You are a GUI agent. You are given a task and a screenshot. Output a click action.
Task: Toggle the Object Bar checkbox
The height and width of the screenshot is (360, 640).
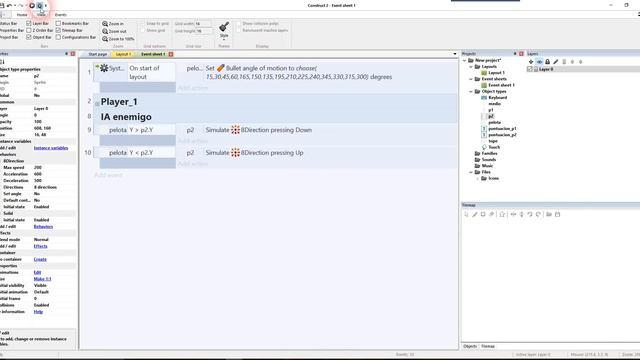point(29,37)
